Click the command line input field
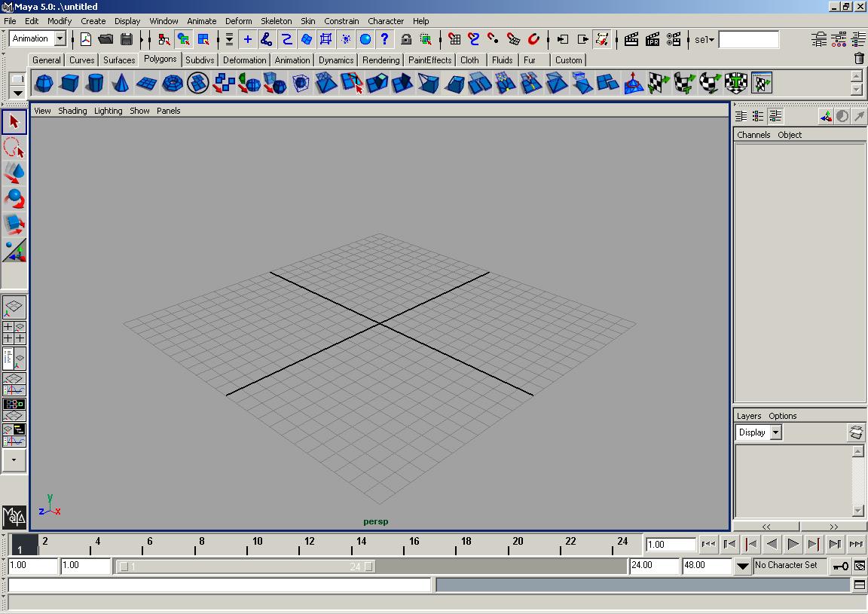 pyautogui.click(x=219, y=585)
